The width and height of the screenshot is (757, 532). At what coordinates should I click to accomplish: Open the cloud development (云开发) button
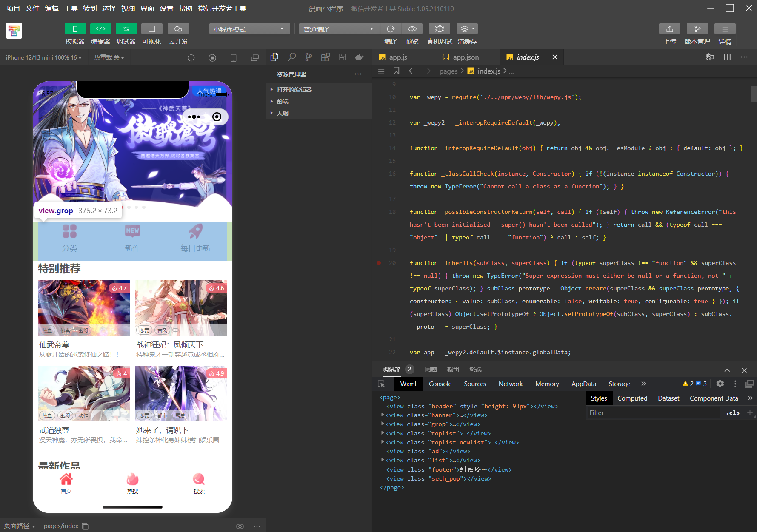[x=178, y=29]
